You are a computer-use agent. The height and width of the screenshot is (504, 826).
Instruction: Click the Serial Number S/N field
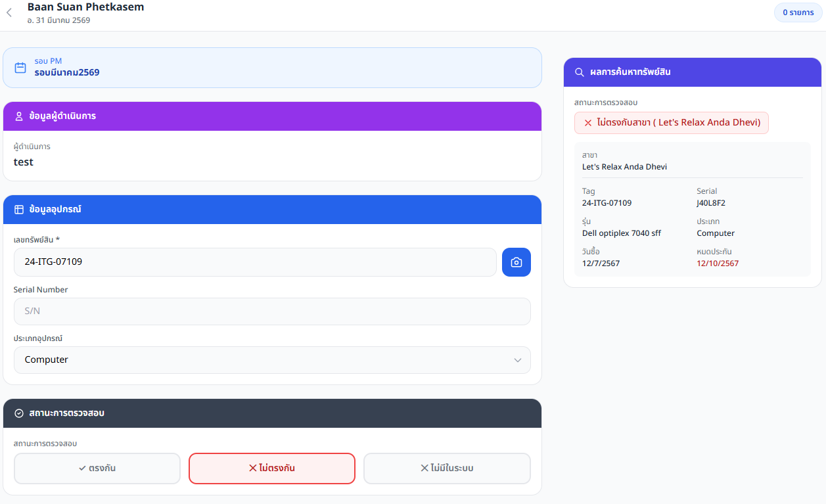tap(272, 311)
